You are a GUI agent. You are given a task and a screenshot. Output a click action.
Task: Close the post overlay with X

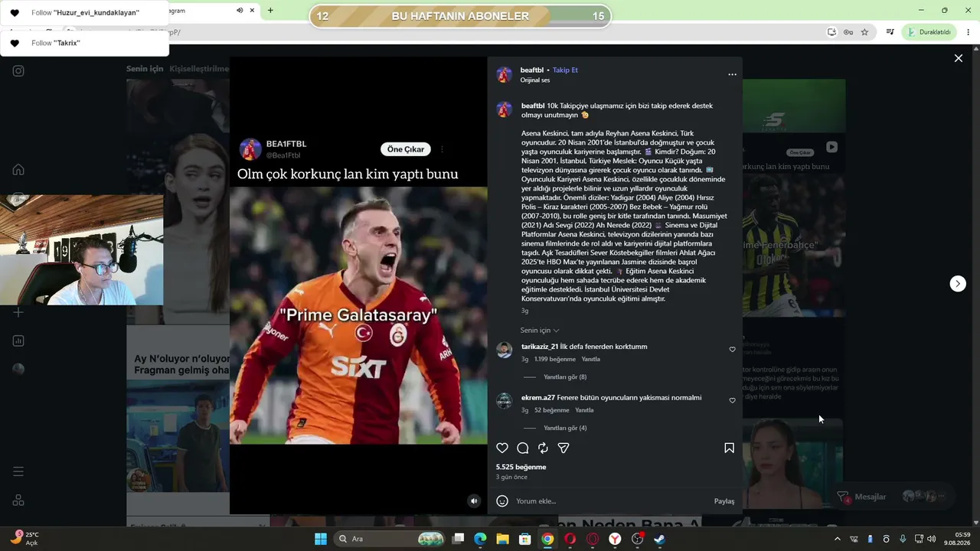958,58
